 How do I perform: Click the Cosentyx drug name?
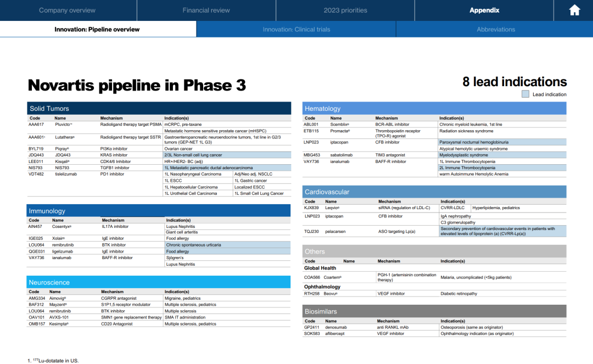coord(61,226)
